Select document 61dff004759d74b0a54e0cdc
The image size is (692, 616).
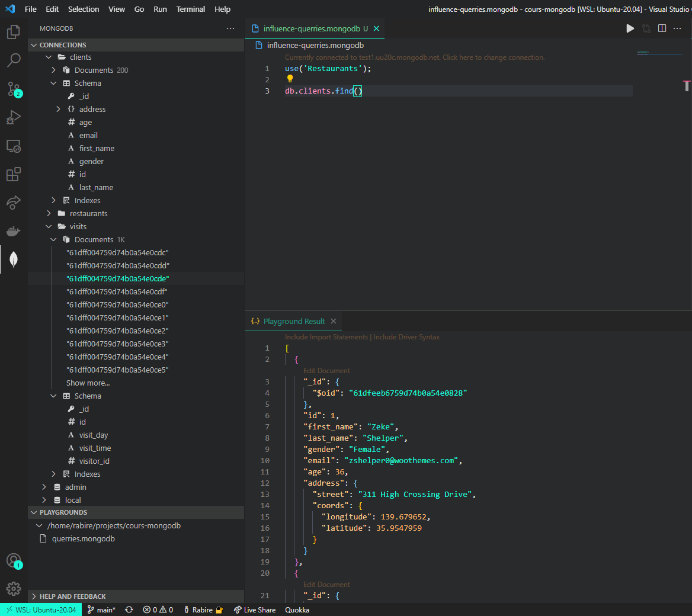pyautogui.click(x=117, y=253)
